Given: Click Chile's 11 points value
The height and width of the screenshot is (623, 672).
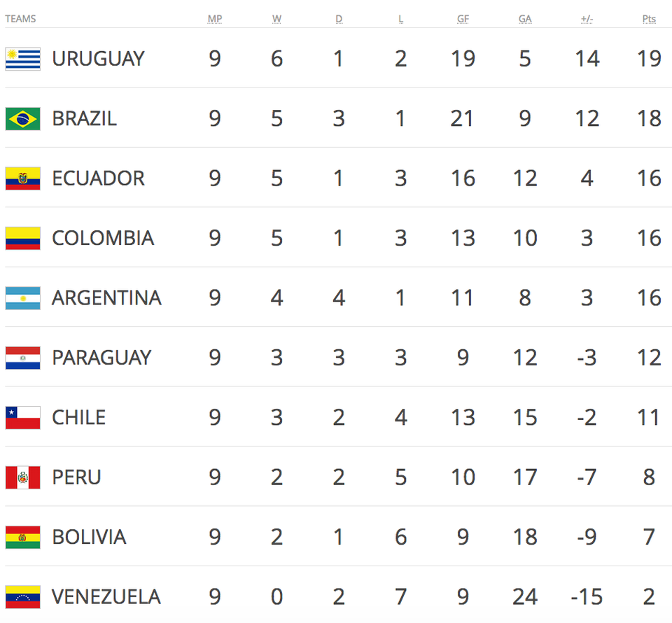Looking at the screenshot, I should [649, 418].
